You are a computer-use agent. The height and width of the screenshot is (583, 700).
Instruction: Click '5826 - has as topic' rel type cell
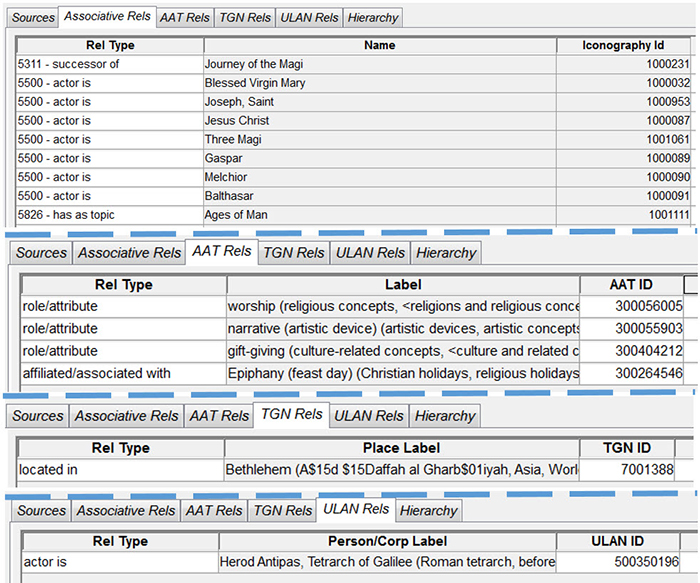pyautogui.click(x=110, y=215)
